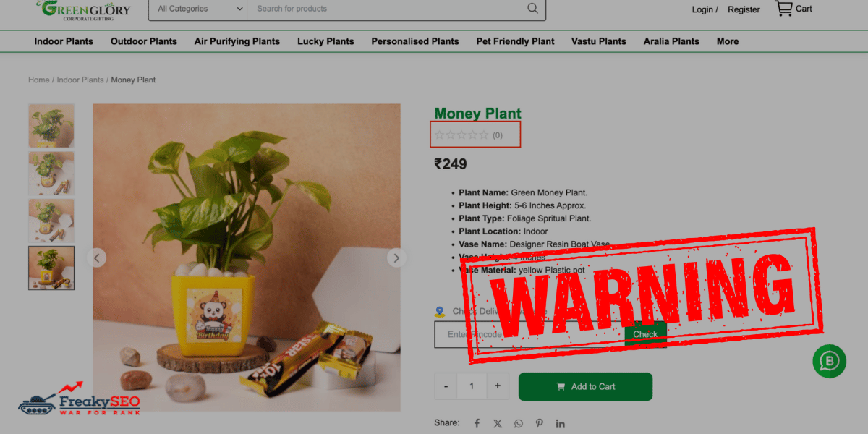The height and width of the screenshot is (434, 868).
Task: Click the search magnifier icon
Action: pyautogui.click(x=532, y=9)
